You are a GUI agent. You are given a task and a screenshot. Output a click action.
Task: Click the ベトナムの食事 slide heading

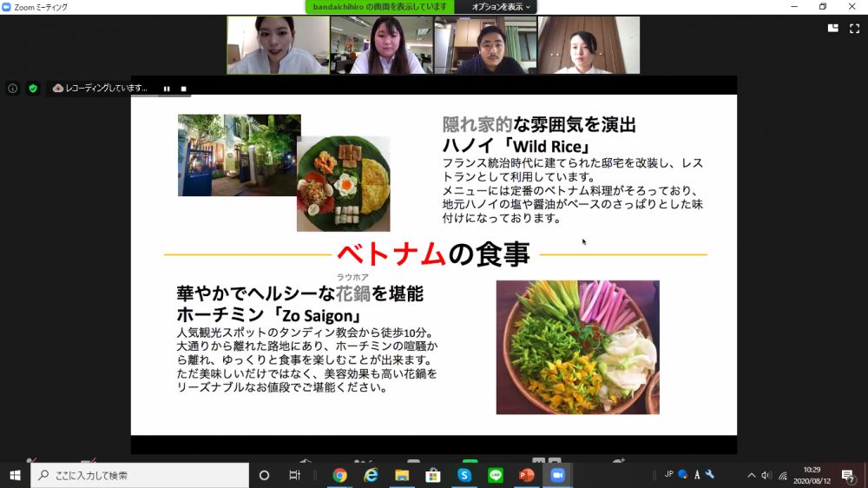433,254
